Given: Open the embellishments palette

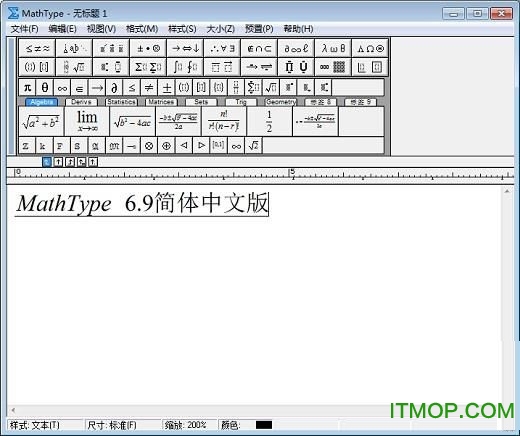Looking at the screenshot, I should [x=111, y=49].
